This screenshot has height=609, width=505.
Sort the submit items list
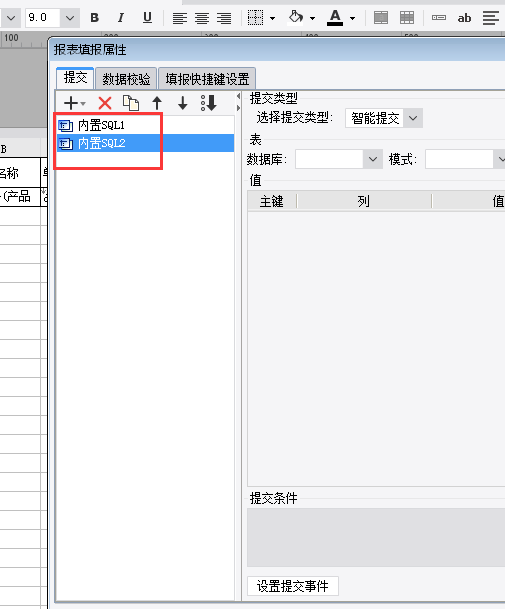coord(209,103)
